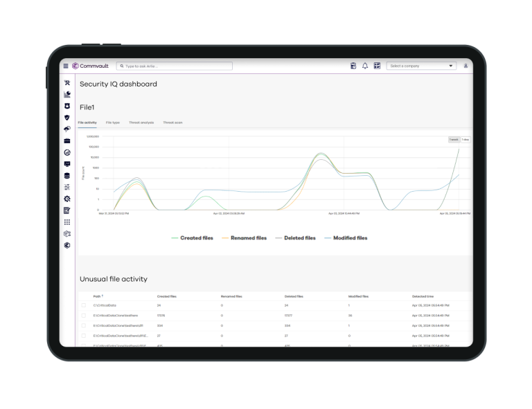Open the notifications bell
This screenshot has height=409, width=532.
pyautogui.click(x=365, y=66)
